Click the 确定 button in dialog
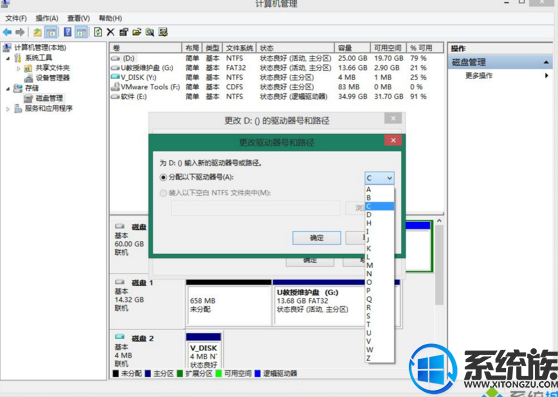558x397 pixels. point(316,238)
